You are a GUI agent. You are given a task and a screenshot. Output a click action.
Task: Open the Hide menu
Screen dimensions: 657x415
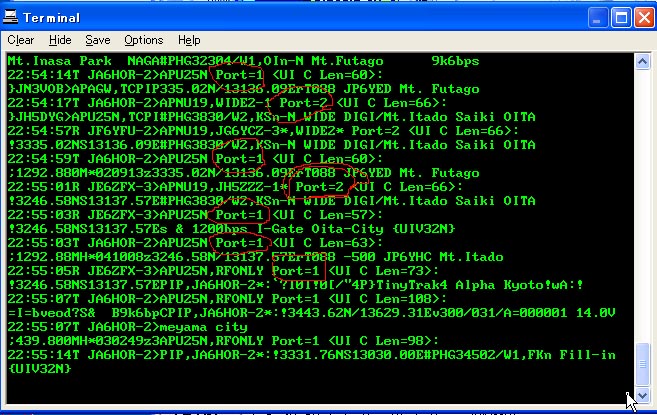click(60, 40)
